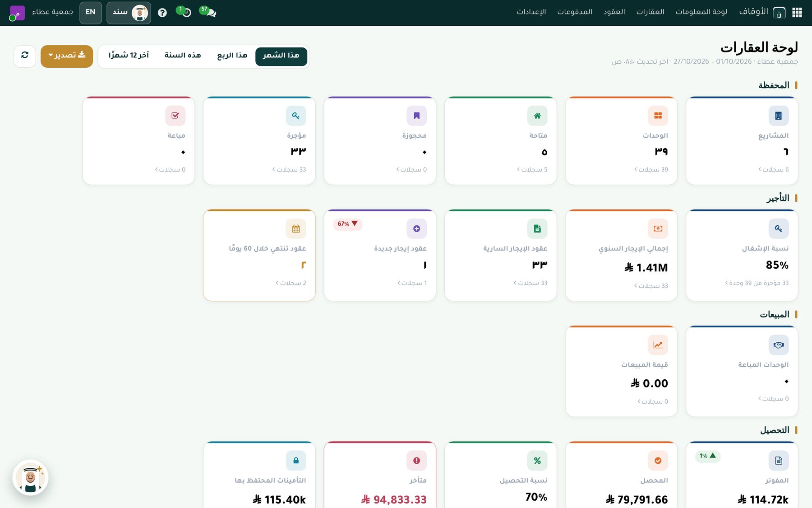Select the آخر 12 شهرًا period filter
This screenshot has width=812, height=508.
[129, 56]
